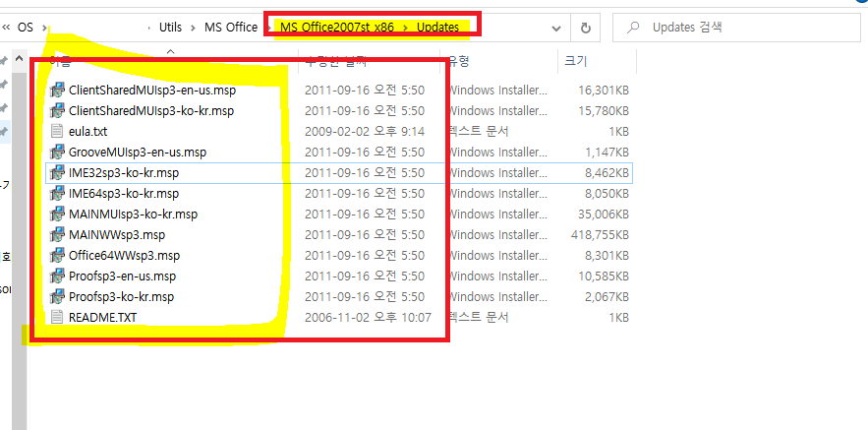Expand chevron before Updates breadcrumb
Screen dimensions: 868x430
pos(406,28)
